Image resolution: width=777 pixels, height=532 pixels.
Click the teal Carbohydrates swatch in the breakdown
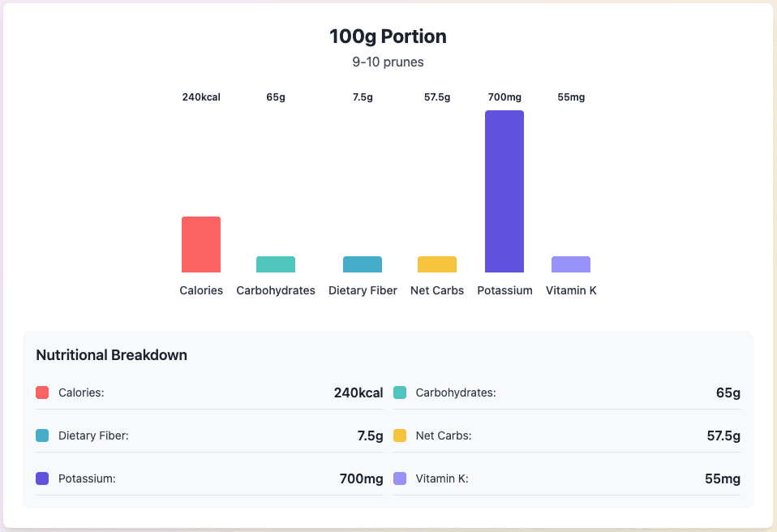[400, 393]
